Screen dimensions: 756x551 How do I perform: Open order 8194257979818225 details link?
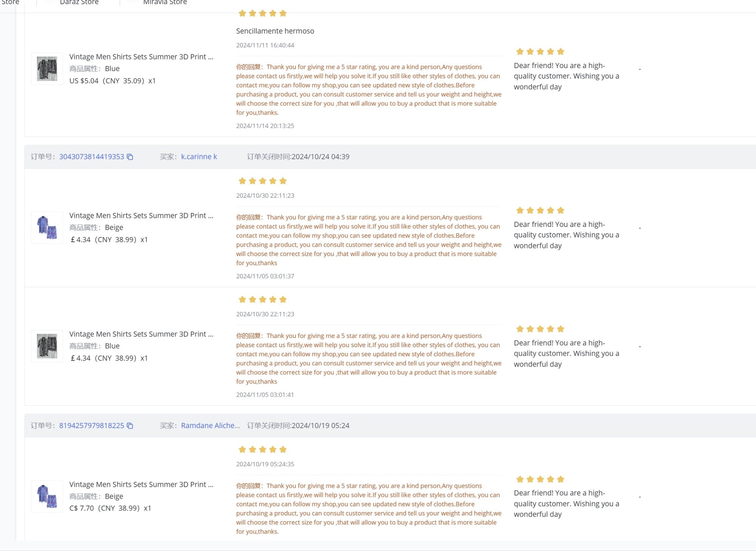coord(91,425)
